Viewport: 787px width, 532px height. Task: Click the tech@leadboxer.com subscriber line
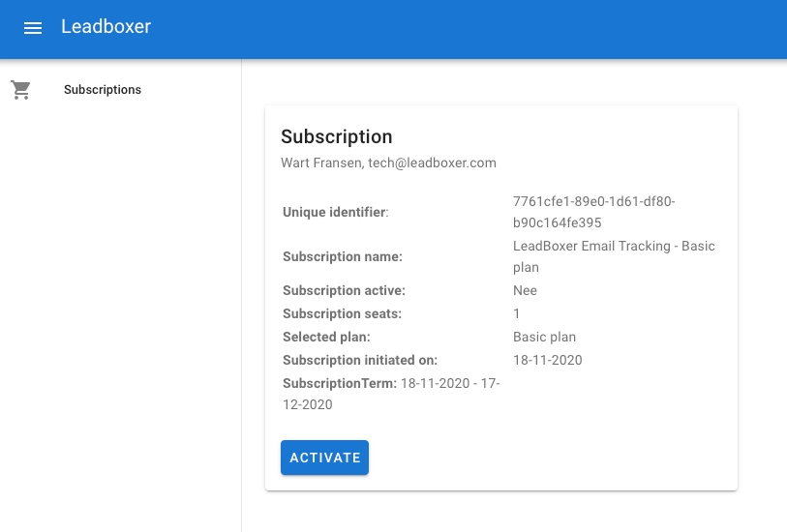coord(388,163)
